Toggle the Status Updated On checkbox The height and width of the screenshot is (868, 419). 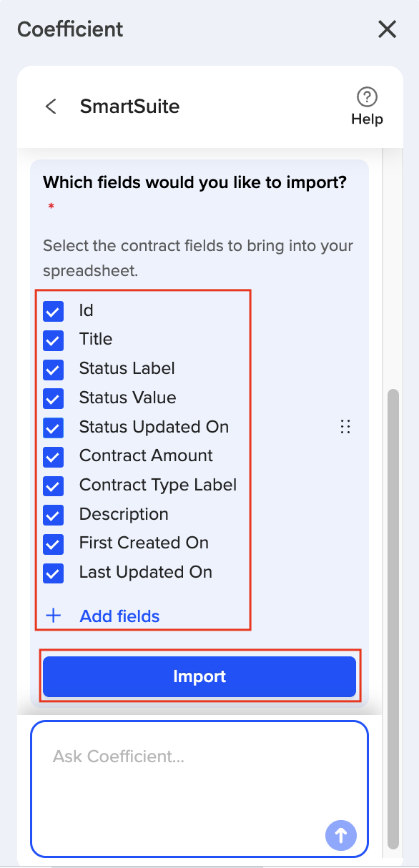(x=54, y=428)
